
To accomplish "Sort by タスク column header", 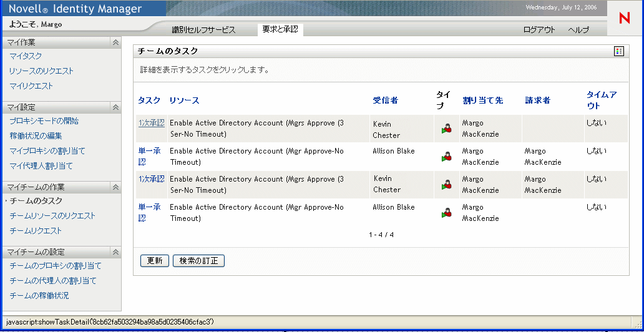I will coord(150,100).
